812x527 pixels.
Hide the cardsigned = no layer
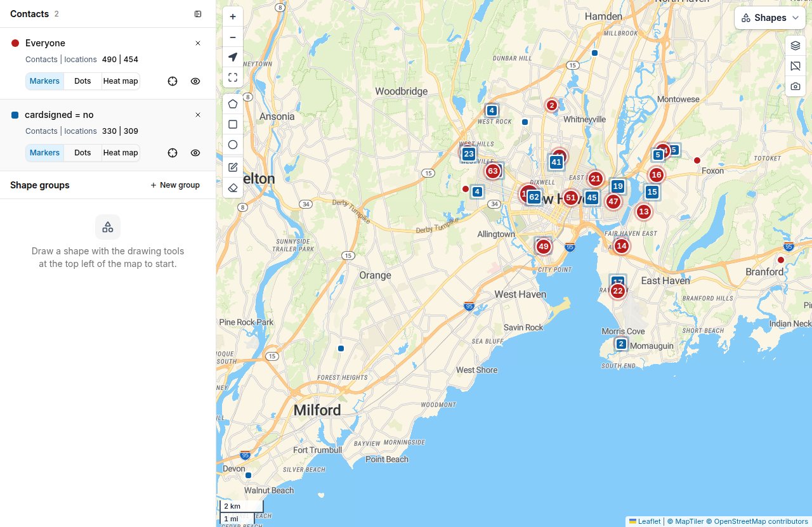pos(195,153)
